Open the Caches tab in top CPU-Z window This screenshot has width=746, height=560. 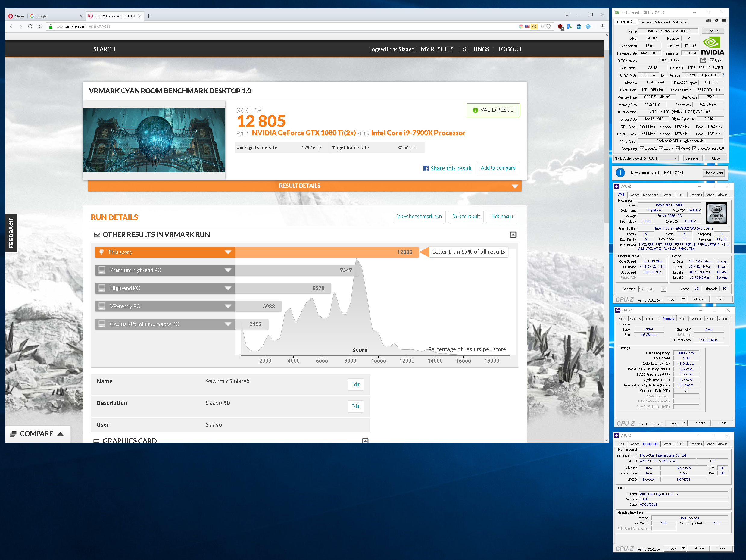pyautogui.click(x=634, y=195)
